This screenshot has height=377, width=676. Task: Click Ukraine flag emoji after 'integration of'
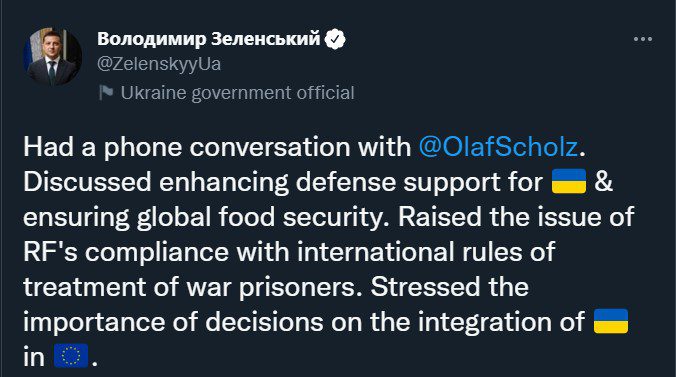click(611, 321)
